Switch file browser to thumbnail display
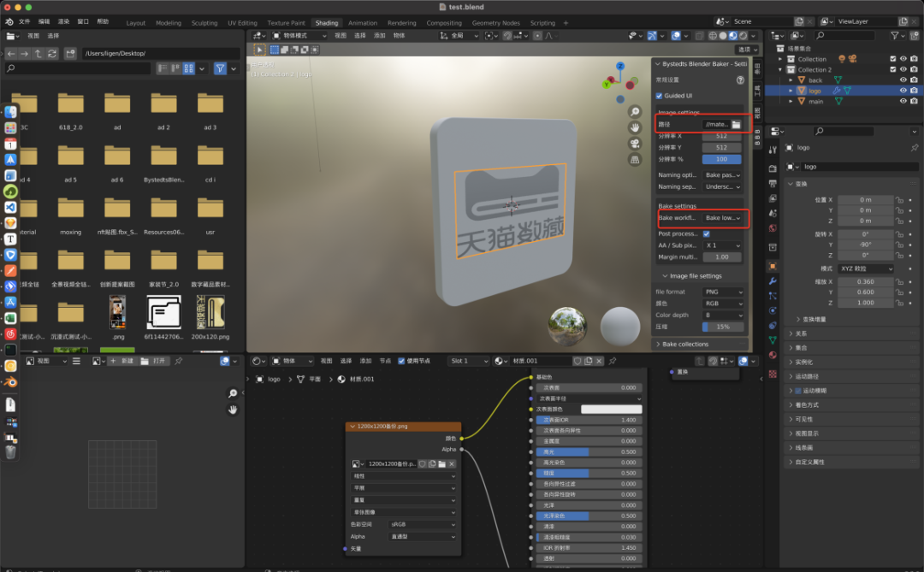 pyautogui.click(x=188, y=68)
